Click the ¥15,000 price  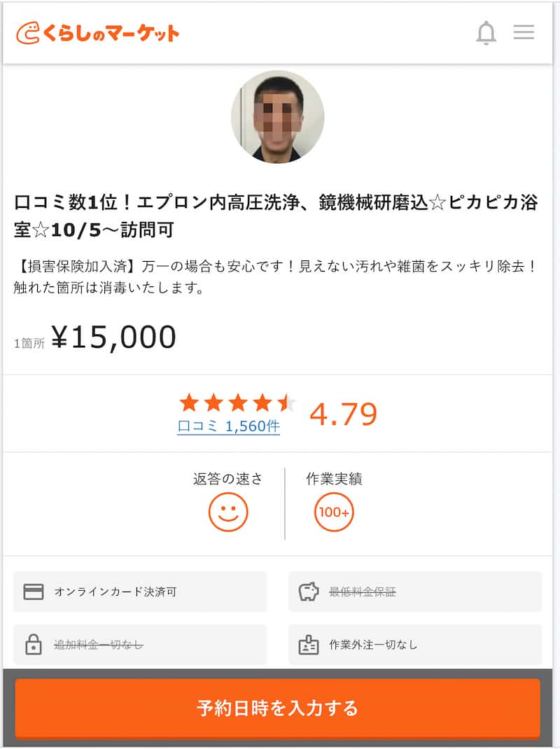tap(113, 337)
